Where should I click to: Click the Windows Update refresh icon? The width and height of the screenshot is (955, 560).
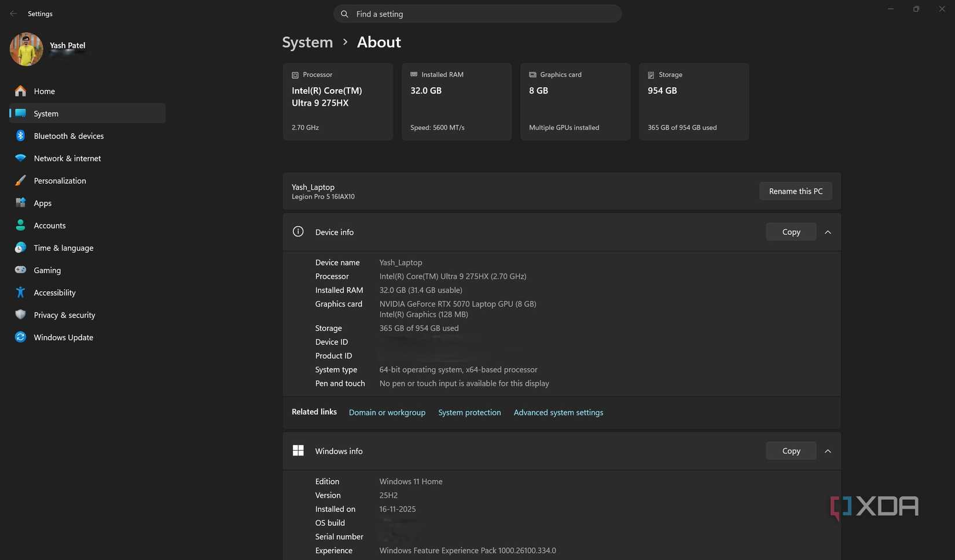point(20,337)
